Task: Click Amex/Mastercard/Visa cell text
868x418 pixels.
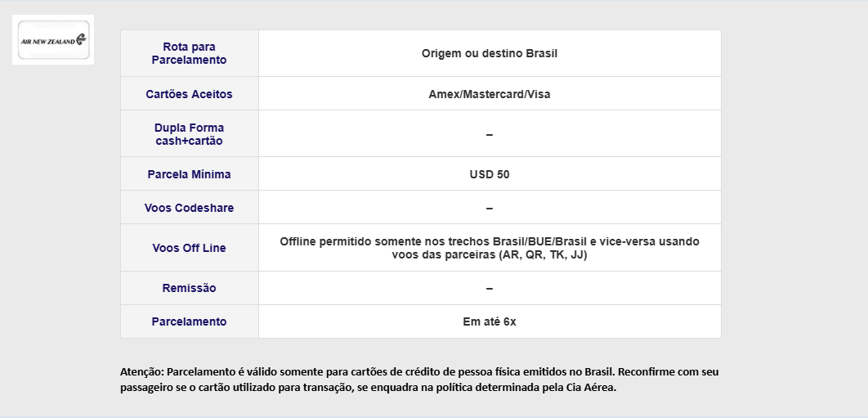Action: (x=490, y=94)
